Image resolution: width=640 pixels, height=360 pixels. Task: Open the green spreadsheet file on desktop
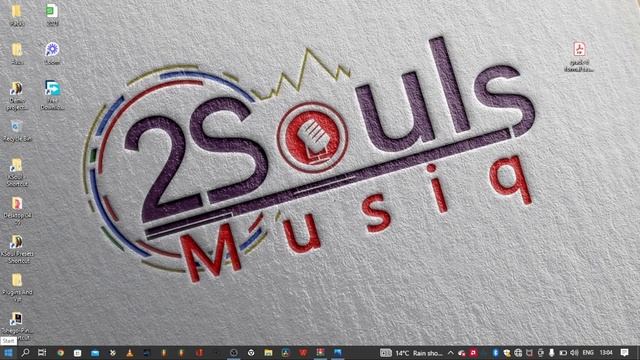52,15
